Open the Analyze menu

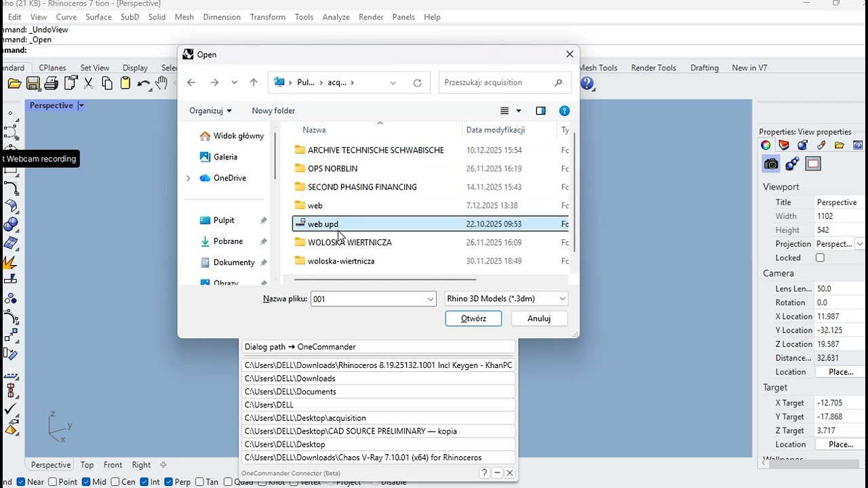(x=336, y=17)
